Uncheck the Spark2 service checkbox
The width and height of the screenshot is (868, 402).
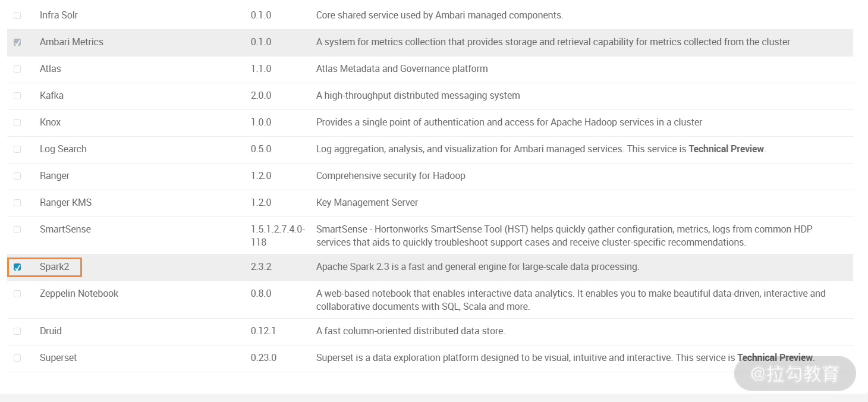pyautogui.click(x=17, y=267)
